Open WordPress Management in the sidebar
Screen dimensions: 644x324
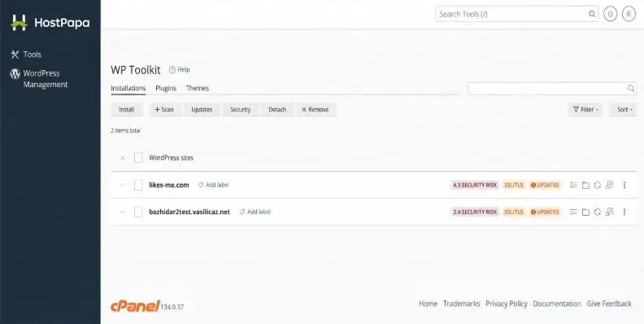[46, 79]
